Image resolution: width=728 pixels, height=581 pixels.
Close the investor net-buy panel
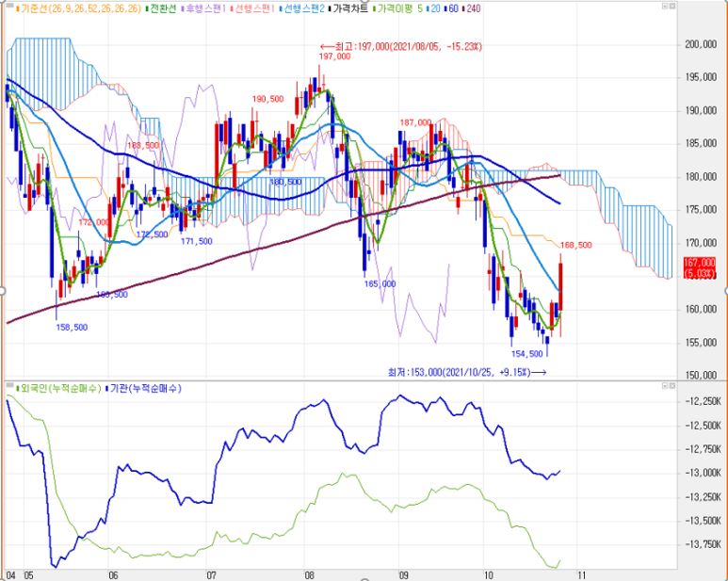[672, 386]
